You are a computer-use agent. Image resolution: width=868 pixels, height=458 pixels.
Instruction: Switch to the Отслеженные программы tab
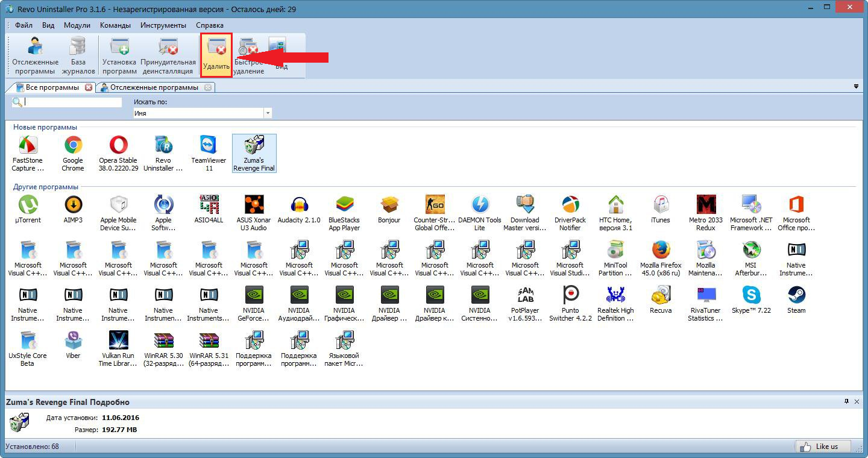(154, 87)
